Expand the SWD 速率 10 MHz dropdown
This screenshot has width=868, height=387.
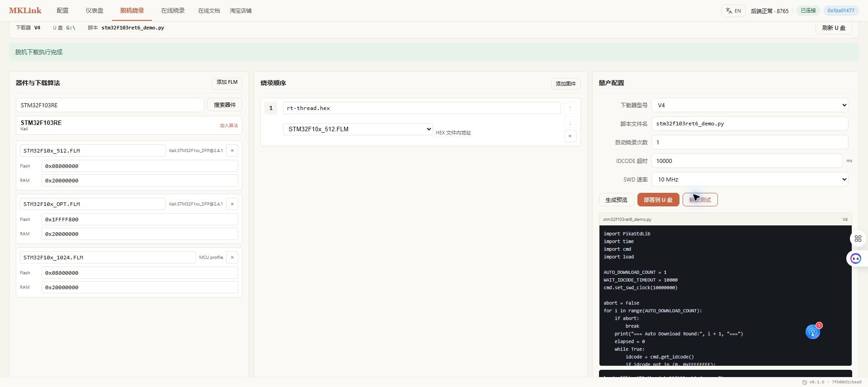[750, 179]
